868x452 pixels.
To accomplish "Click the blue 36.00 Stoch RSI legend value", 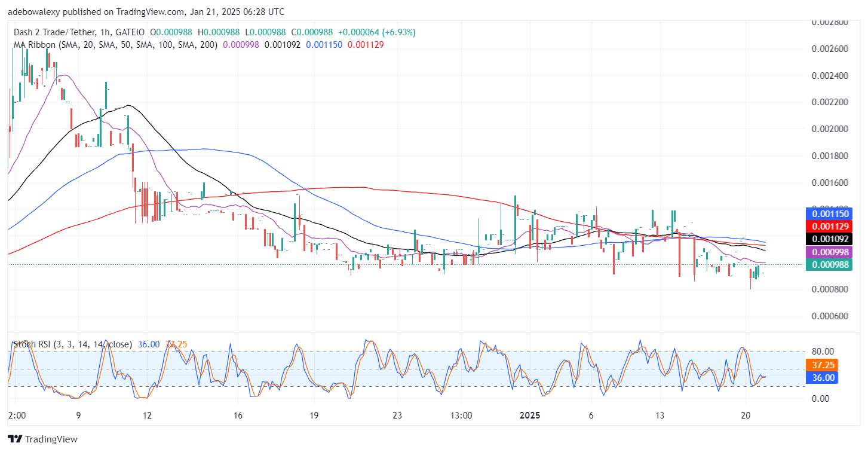I will point(149,344).
